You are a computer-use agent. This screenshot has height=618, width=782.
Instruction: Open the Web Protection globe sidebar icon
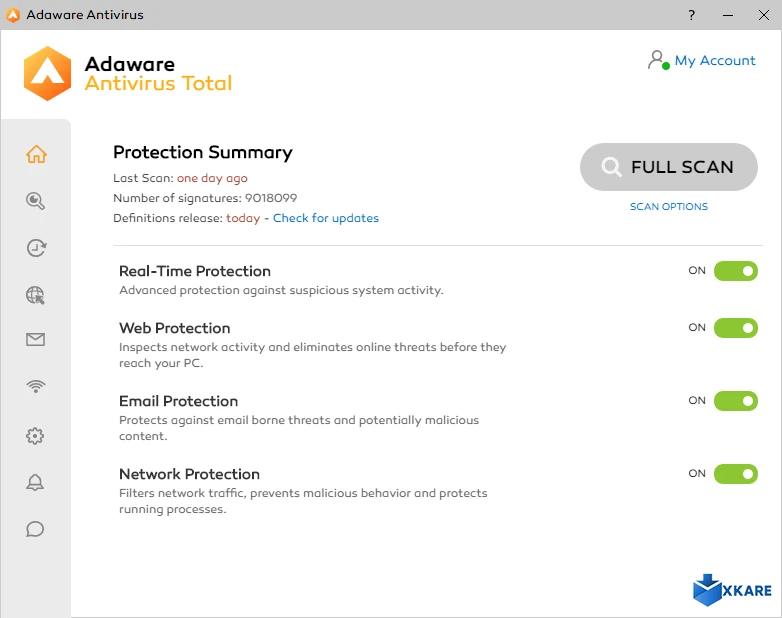pyautogui.click(x=35, y=295)
